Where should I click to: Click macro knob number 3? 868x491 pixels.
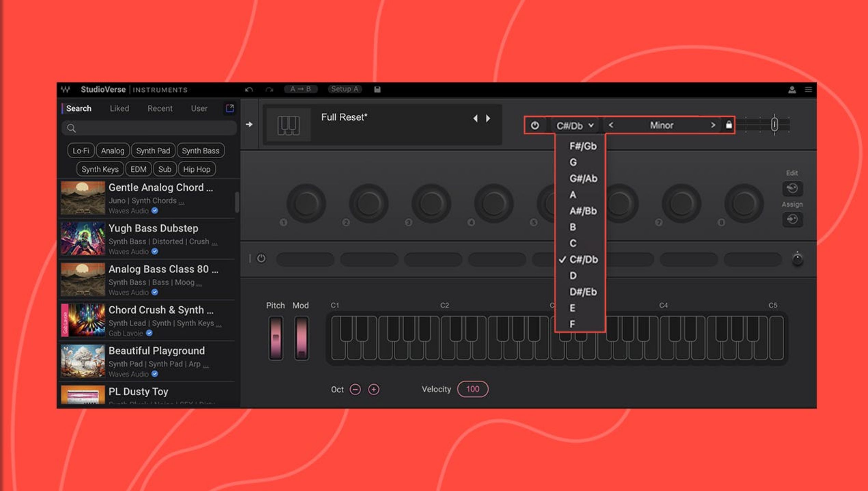[x=431, y=203]
